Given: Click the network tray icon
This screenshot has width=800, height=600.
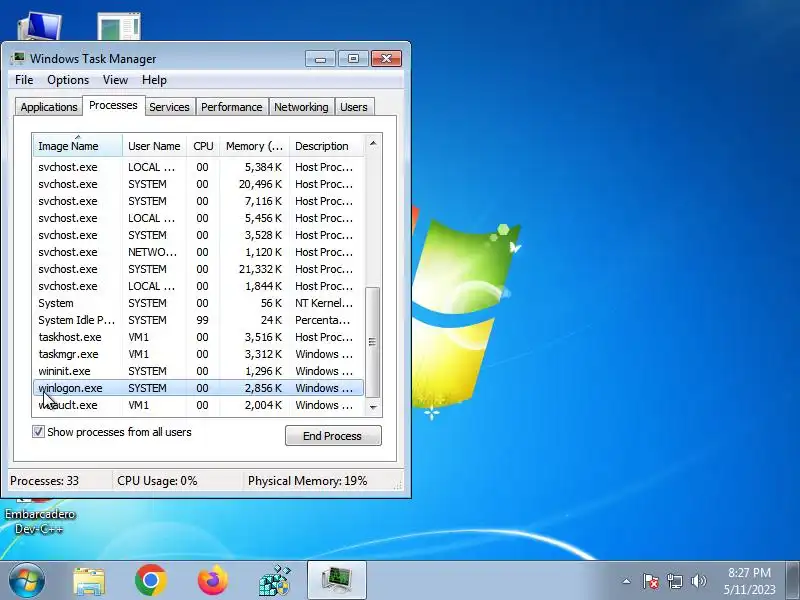Looking at the screenshot, I should click(x=675, y=581).
